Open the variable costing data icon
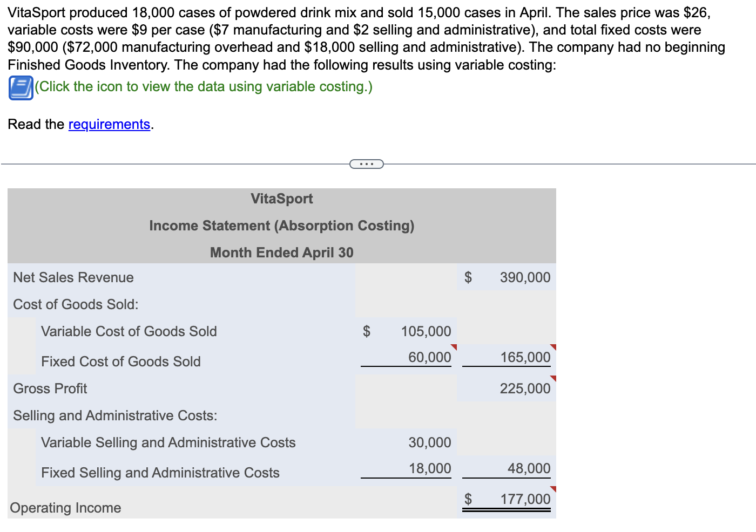 pyautogui.click(x=21, y=88)
